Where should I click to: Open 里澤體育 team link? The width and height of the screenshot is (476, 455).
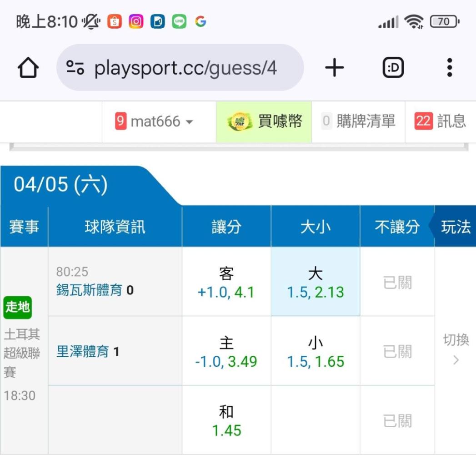pyautogui.click(x=82, y=352)
